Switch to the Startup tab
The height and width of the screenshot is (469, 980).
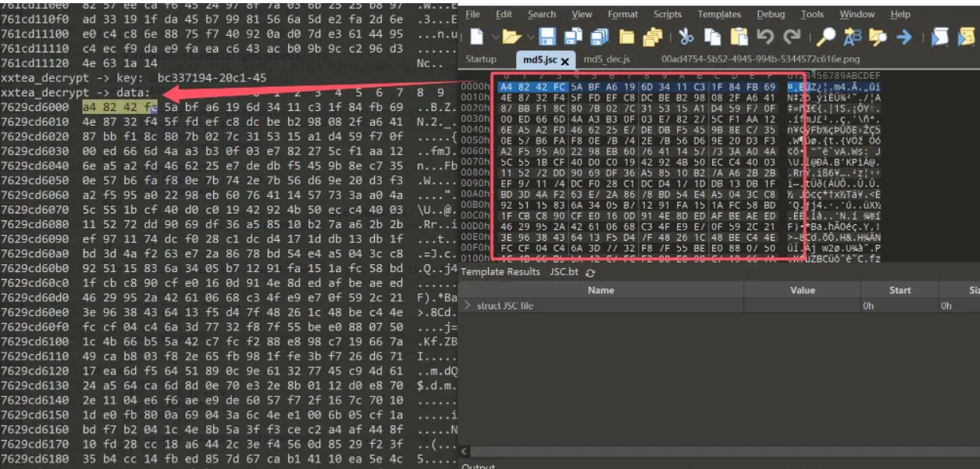click(481, 59)
